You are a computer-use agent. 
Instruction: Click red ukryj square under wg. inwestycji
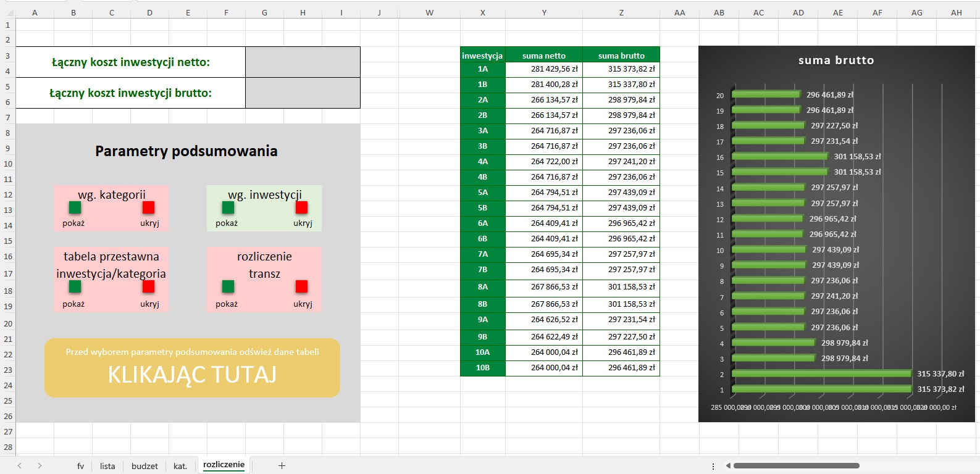pos(301,207)
